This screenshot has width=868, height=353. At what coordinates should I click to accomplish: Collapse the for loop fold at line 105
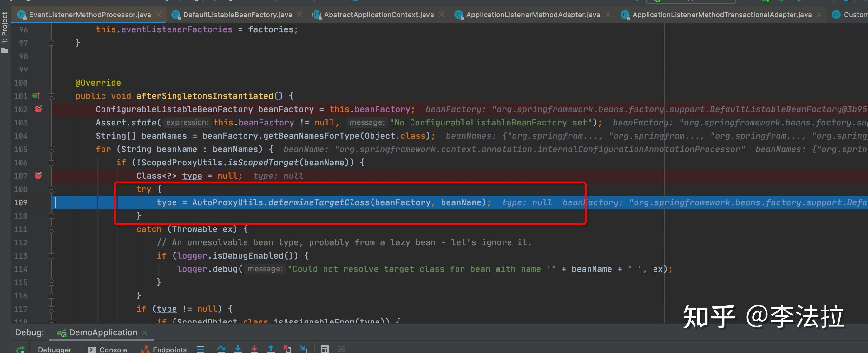pyautogui.click(x=51, y=150)
